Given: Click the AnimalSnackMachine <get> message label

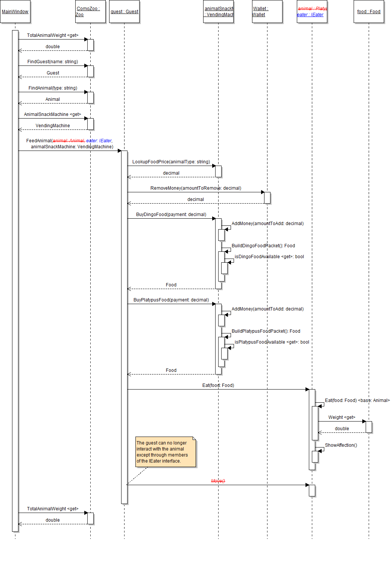Looking at the screenshot, I should click(x=53, y=114).
